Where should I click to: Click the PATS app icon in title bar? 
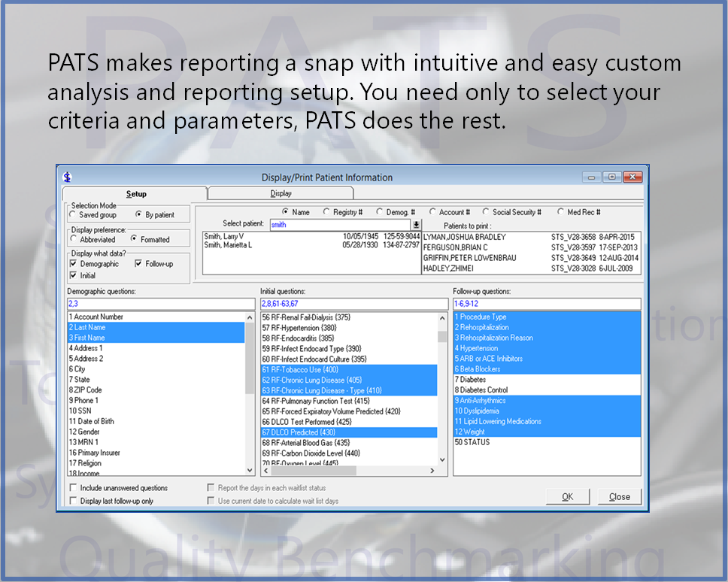(68, 177)
